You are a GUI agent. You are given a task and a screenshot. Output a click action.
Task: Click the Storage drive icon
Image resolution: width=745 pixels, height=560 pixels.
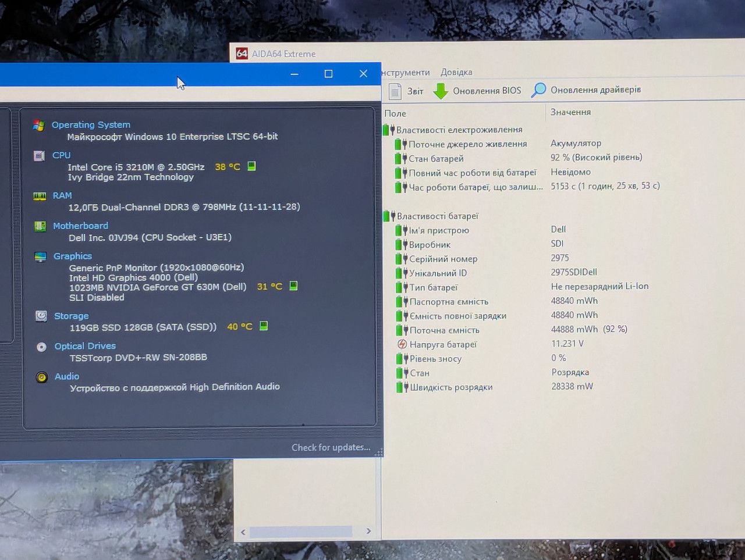point(41,316)
